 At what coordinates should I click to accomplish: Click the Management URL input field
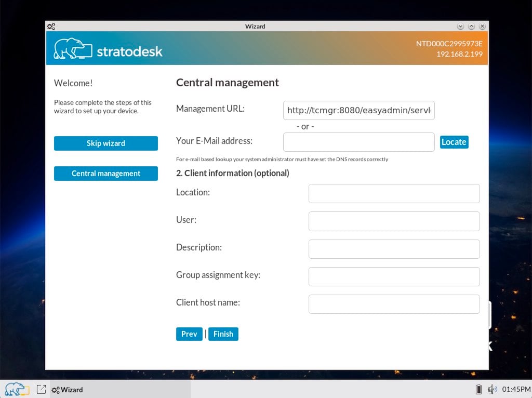pos(358,110)
